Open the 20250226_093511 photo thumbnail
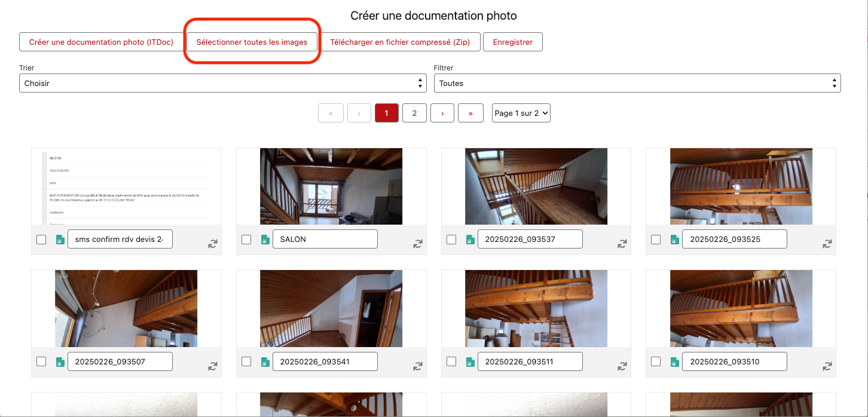Screen dimensions: 868x417 [x=536, y=308]
